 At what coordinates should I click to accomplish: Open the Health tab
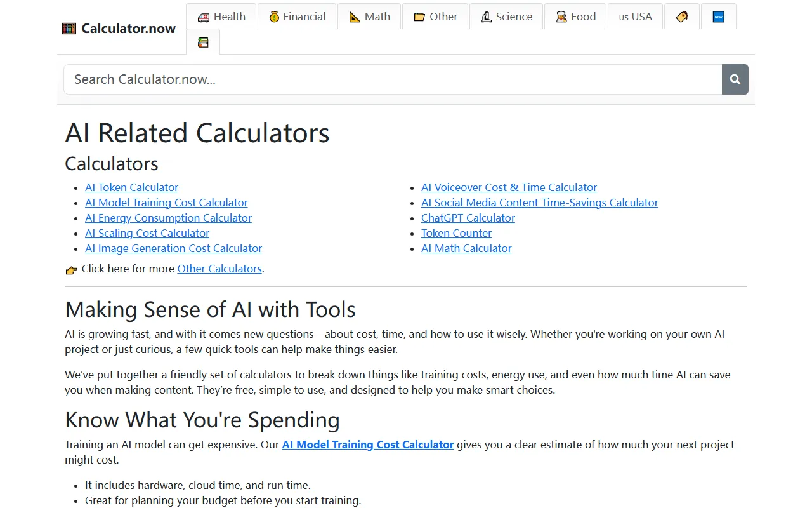(x=221, y=17)
